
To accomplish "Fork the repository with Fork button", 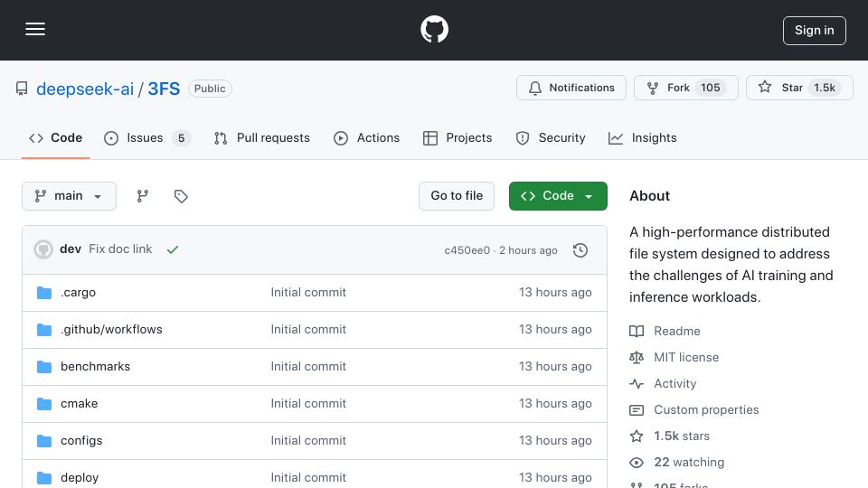I will pos(685,88).
